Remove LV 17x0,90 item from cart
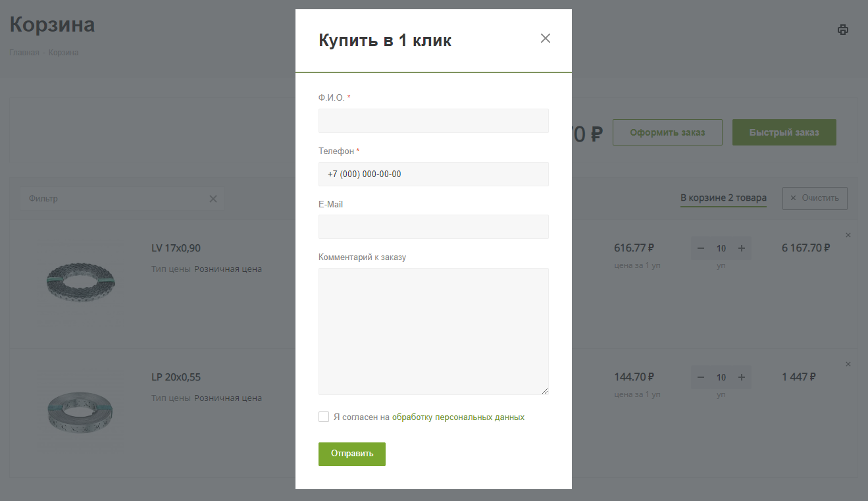Viewport: 868px width, 501px height. click(x=848, y=235)
